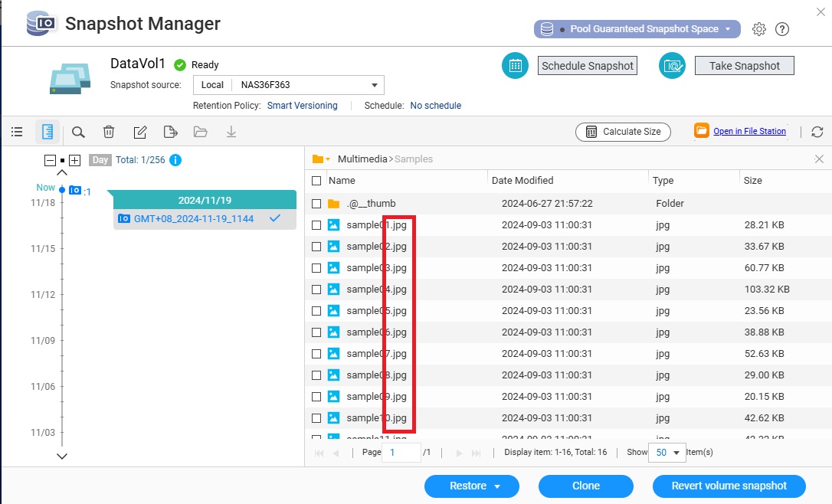Zoom out the timeline with minus icon
The width and height of the screenshot is (832, 504).
50,160
